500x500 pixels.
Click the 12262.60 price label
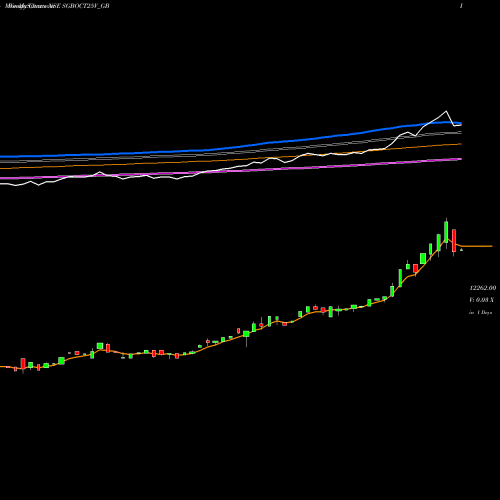coord(483,288)
